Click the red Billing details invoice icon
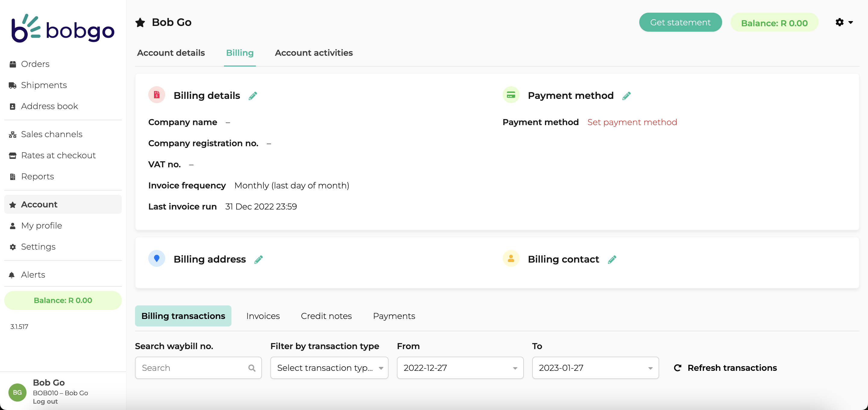This screenshot has height=410, width=868. tap(157, 95)
